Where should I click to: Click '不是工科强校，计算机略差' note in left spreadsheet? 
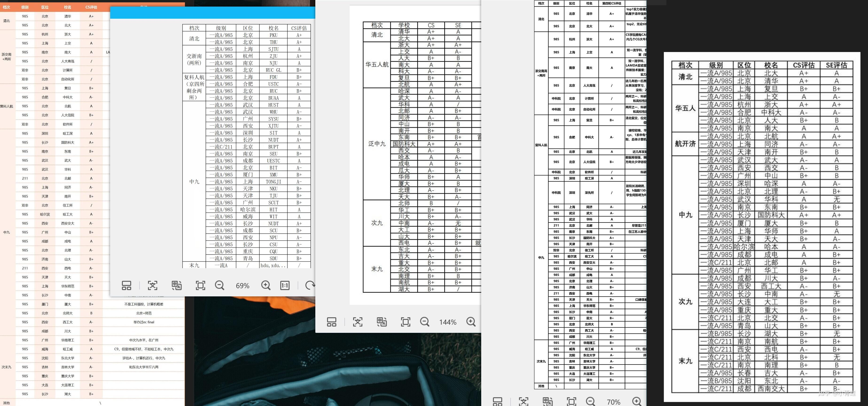(144, 304)
